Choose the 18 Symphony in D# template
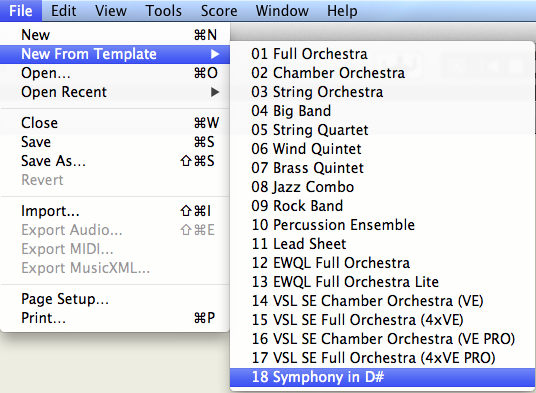The width and height of the screenshot is (536, 393). click(x=382, y=377)
